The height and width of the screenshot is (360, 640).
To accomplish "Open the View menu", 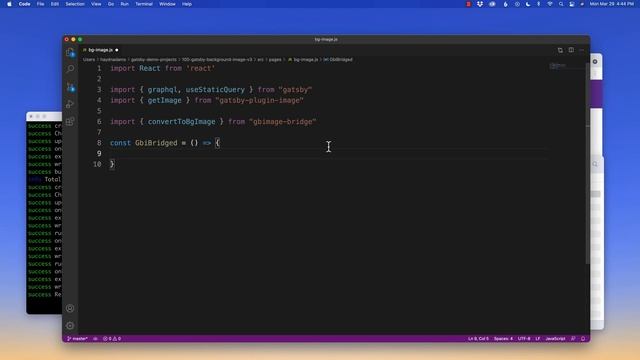I will pos(96,4).
